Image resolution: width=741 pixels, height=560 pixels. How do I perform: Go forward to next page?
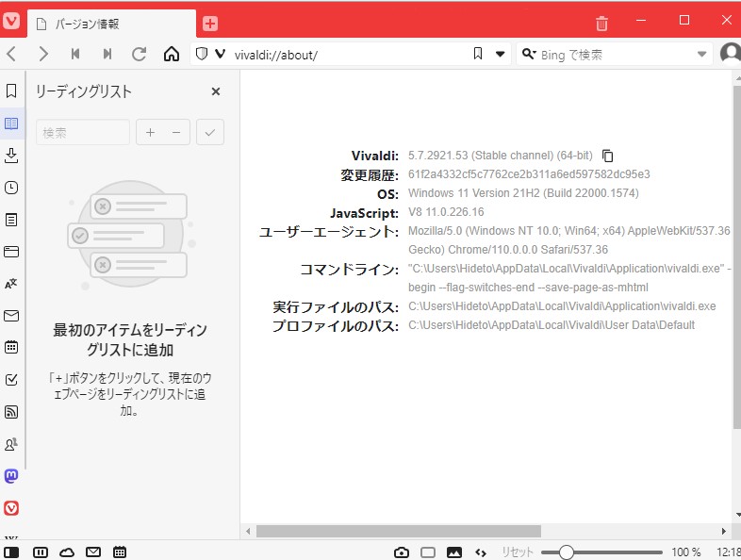(43, 54)
